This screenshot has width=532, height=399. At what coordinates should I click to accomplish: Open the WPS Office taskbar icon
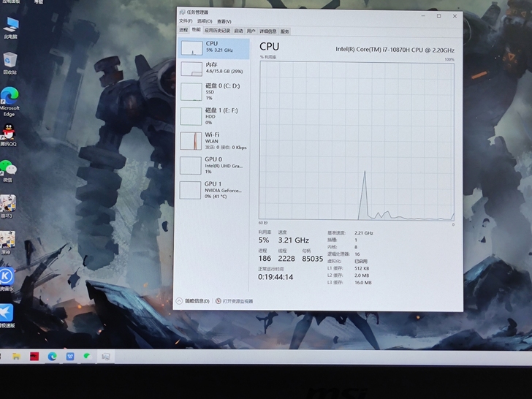click(x=70, y=357)
